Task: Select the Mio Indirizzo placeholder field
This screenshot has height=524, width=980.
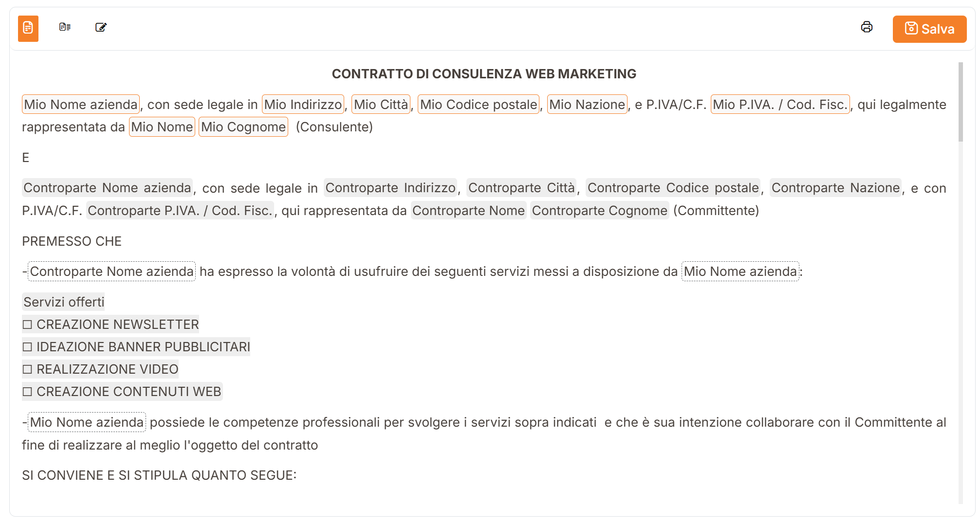Action: pyautogui.click(x=303, y=104)
